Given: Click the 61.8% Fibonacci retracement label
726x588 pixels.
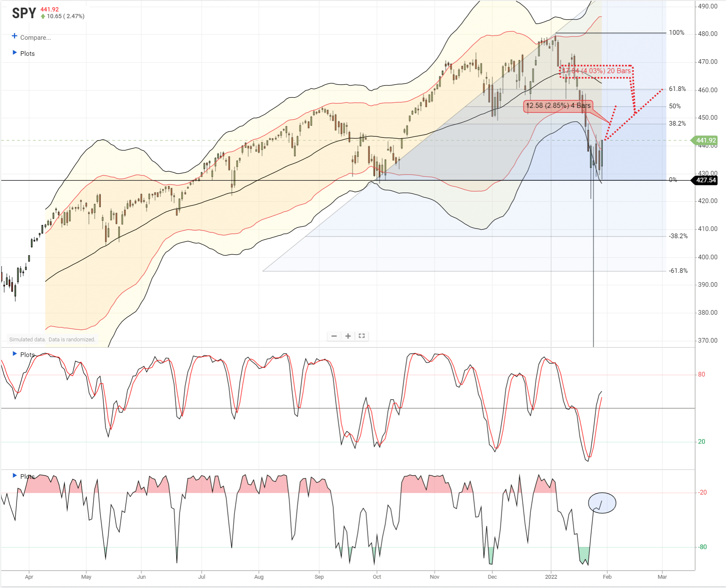Looking at the screenshot, I should pyautogui.click(x=677, y=89).
